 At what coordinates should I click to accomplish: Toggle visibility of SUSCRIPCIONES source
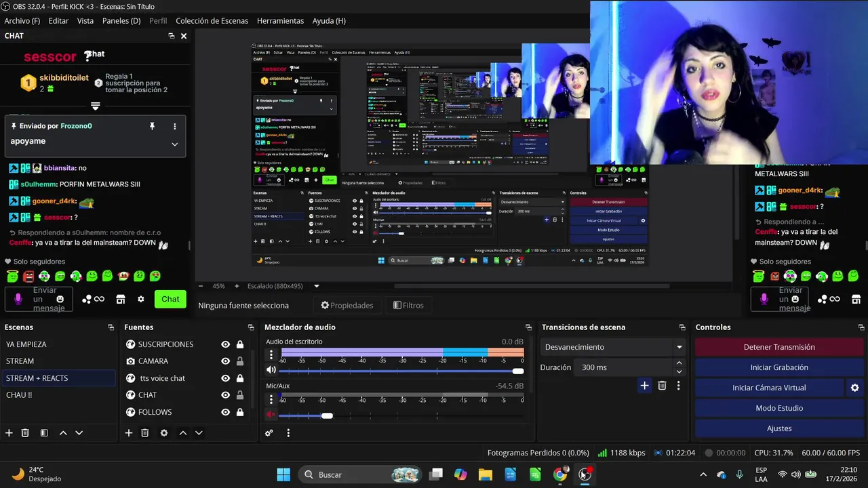coord(226,344)
